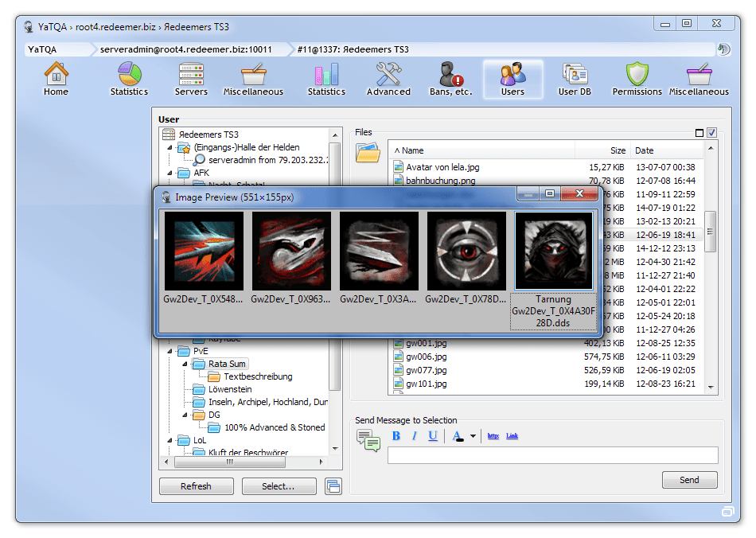Open the text color dropdown arrow
The height and width of the screenshot is (538, 756).
coord(473,436)
